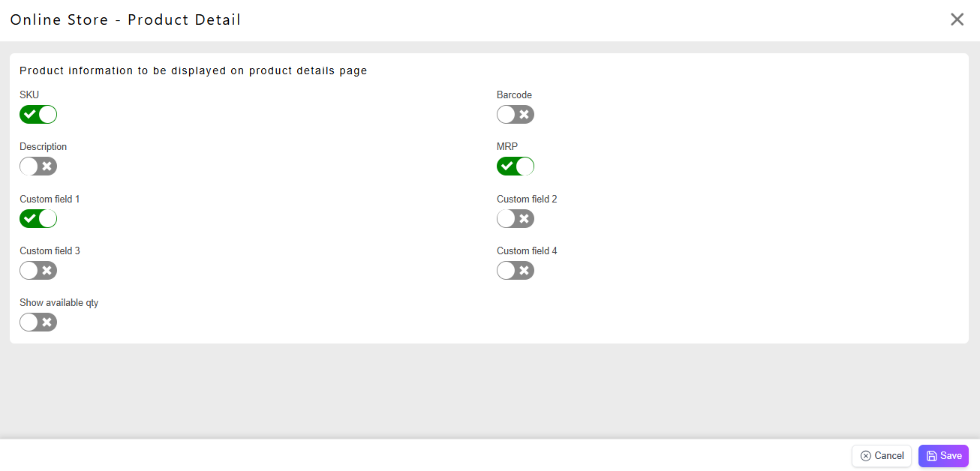
Task: Click the Barcode label text
Action: click(515, 95)
